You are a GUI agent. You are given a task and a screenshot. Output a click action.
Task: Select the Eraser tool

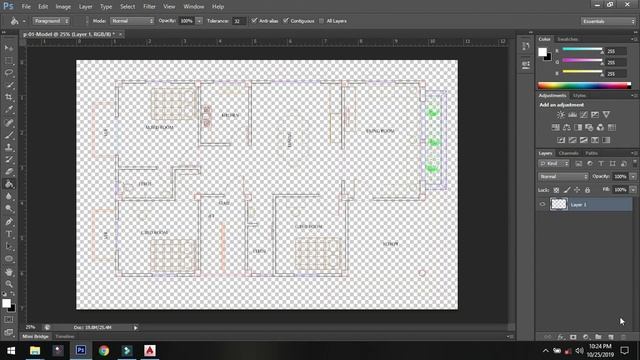[9, 171]
